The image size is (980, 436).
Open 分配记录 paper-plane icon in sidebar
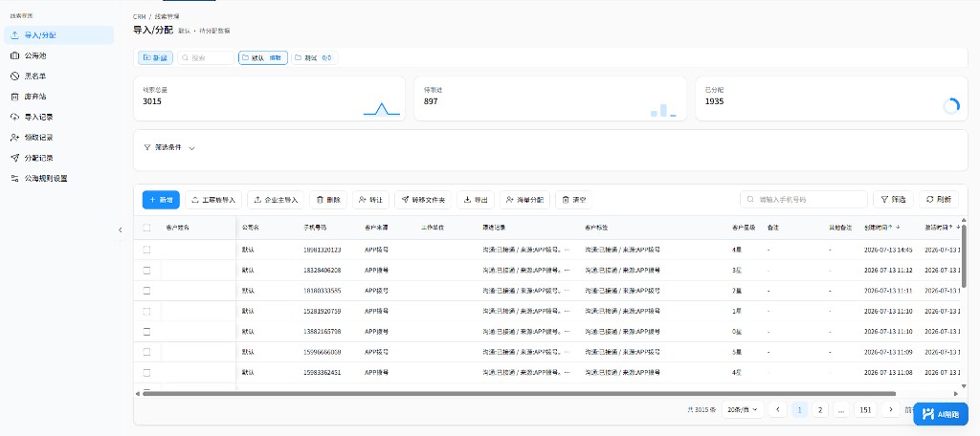pos(15,158)
